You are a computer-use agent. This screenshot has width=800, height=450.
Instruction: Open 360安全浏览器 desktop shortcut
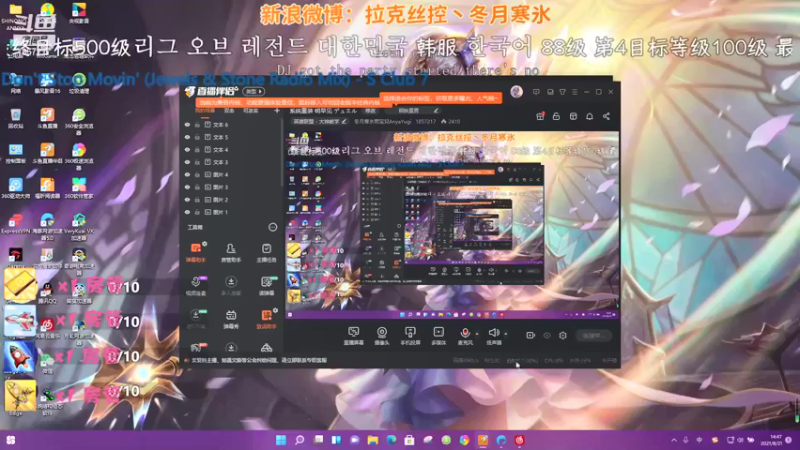pos(79,120)
